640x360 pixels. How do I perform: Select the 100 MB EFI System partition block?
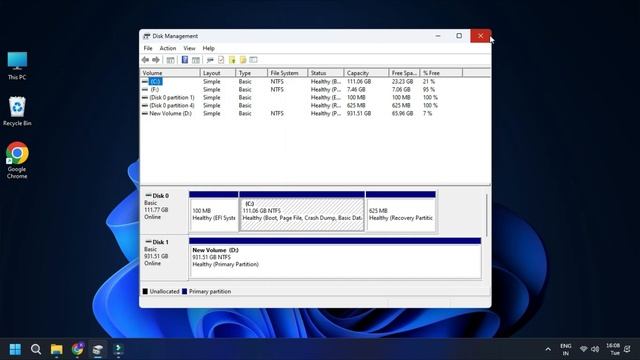214,211
